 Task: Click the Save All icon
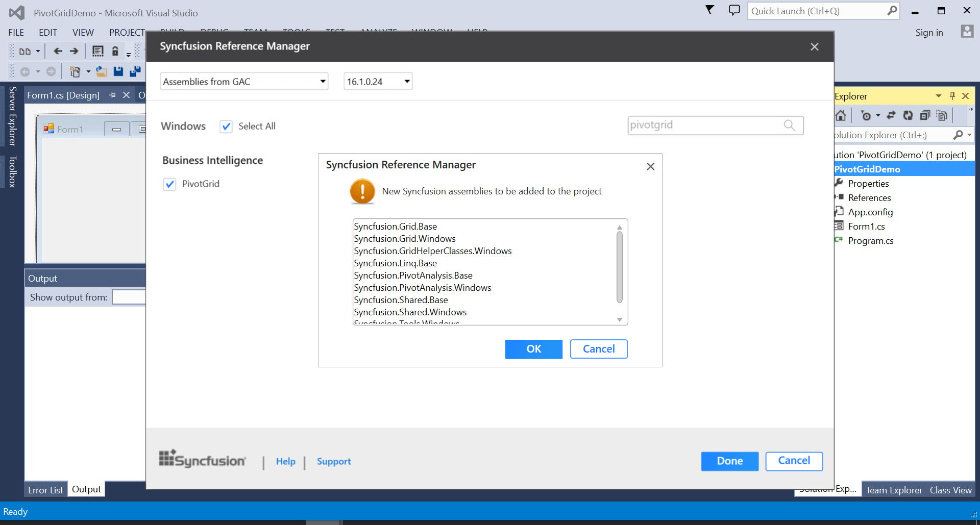[x=135, y=71]
